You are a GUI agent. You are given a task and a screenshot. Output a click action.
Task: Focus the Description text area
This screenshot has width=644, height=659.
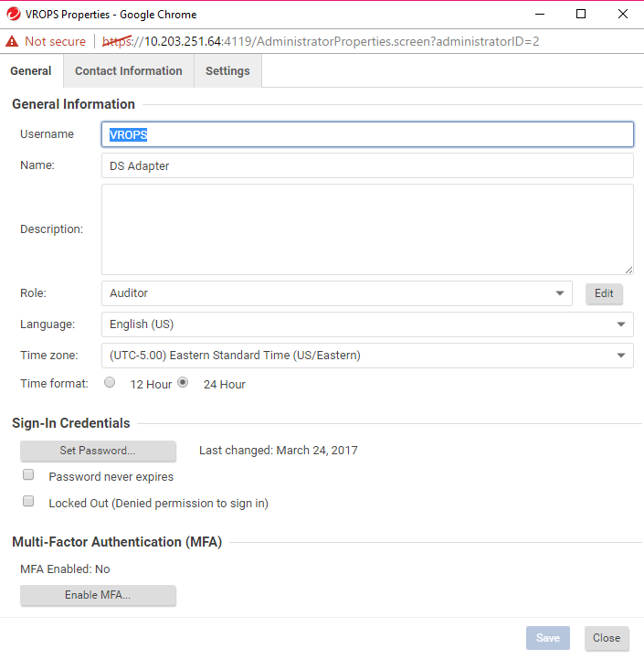[x=366, y=229]
